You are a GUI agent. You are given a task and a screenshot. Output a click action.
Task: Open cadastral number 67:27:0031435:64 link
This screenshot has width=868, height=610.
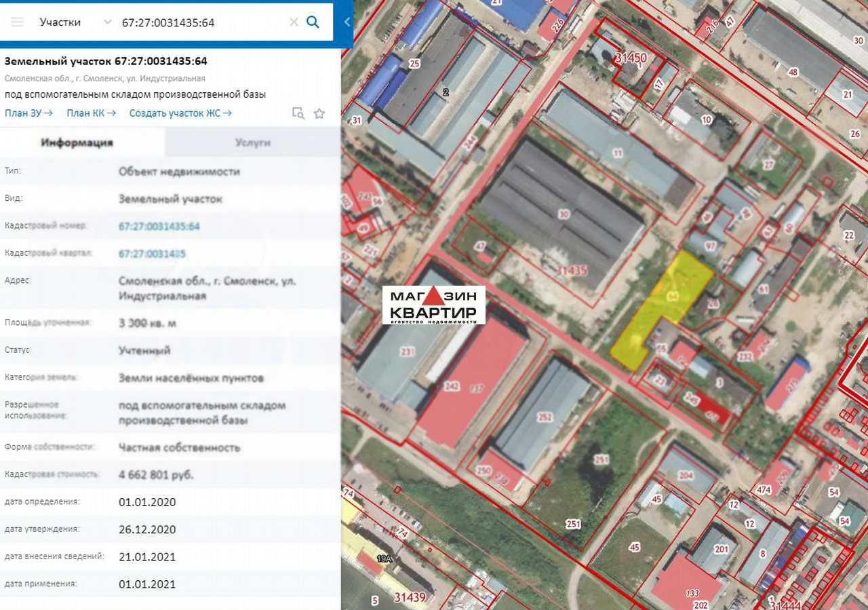tap(159, 226)
